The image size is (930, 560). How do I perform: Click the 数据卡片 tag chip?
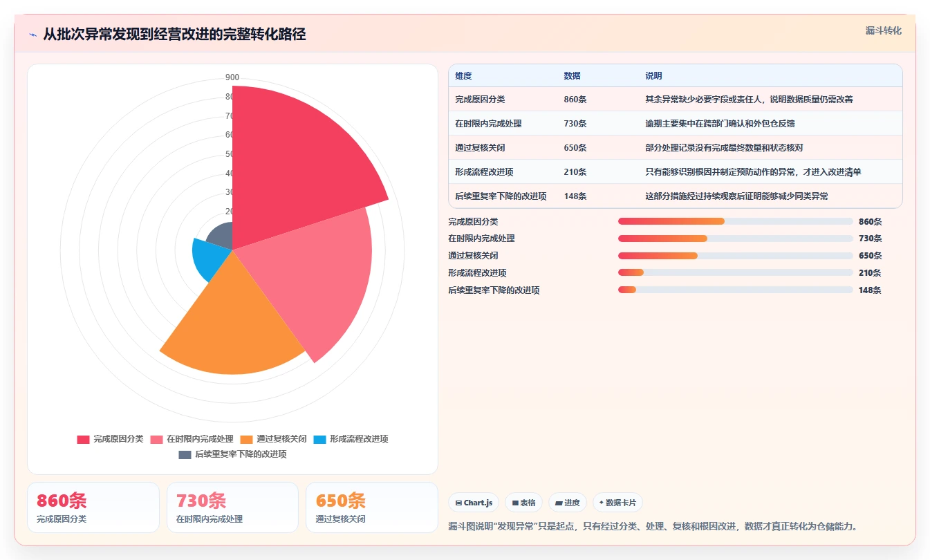coord(617,503)
